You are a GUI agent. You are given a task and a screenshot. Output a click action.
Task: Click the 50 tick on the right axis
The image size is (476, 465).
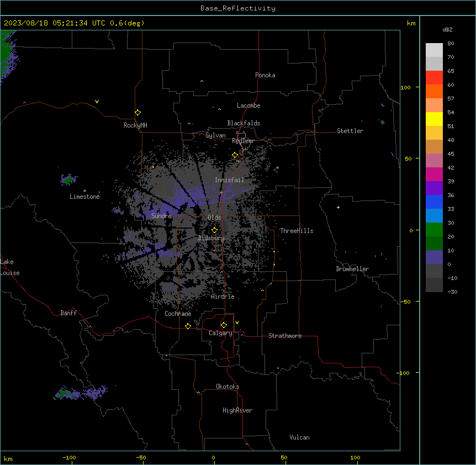[408, 158]
